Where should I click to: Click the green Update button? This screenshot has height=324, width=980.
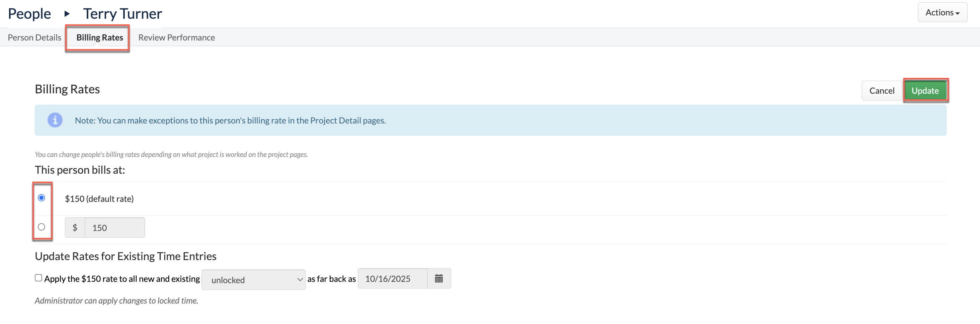tap(925, 90)
